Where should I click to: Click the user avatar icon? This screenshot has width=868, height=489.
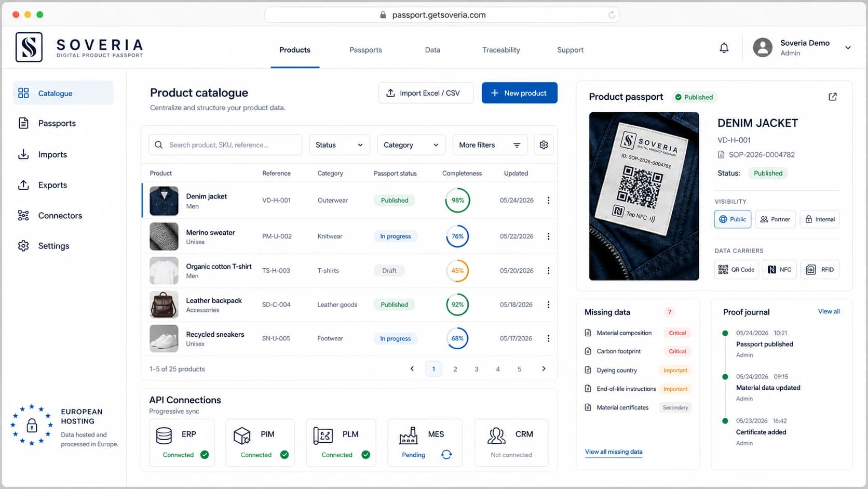(763, 48)
